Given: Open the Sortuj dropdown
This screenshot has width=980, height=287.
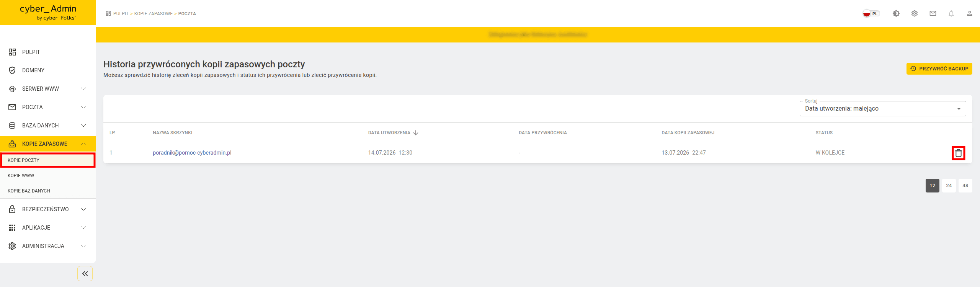Looking at the screenshot, I should (882, 109).
